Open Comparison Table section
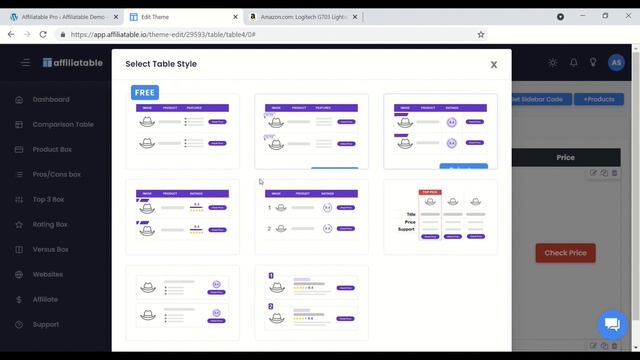 (63, 124)
